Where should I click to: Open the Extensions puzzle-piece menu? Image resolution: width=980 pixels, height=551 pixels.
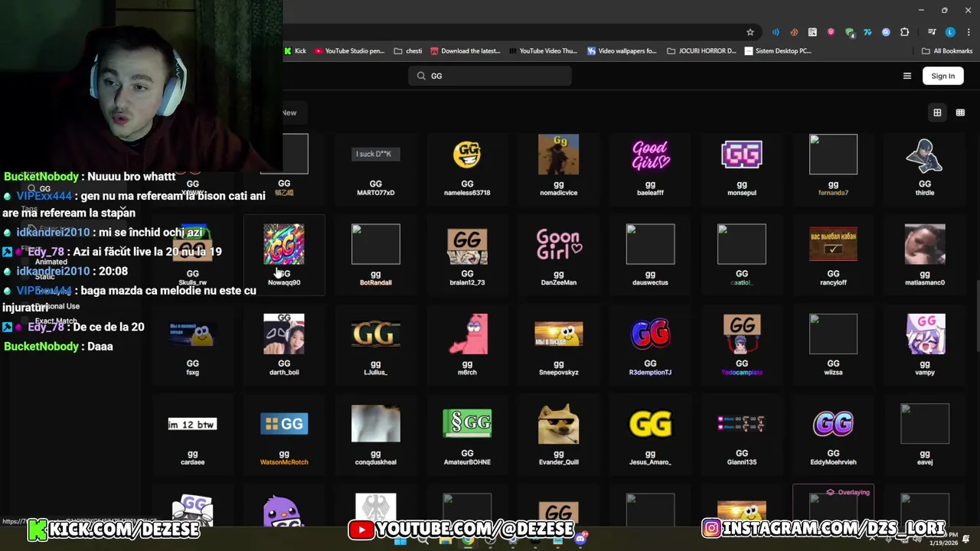pos(905,32)
